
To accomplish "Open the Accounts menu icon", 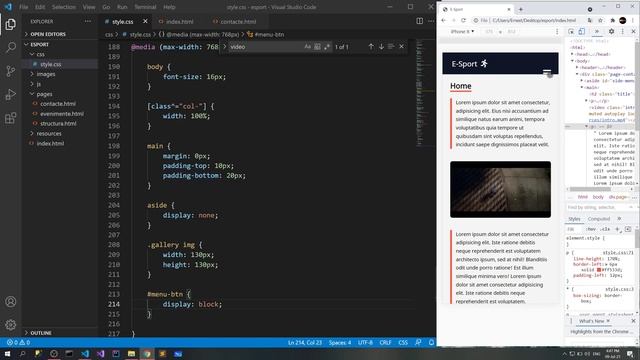I will [x=11, y=302].
